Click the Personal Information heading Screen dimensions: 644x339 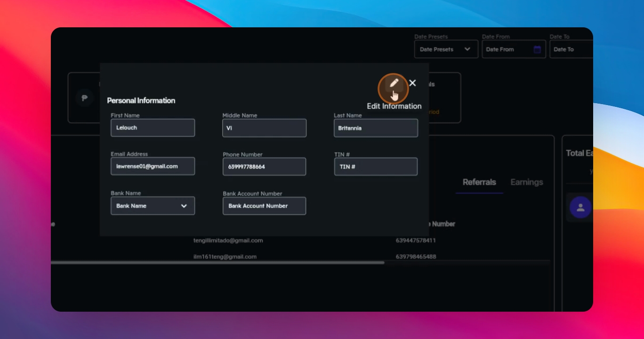tap(141, 100)
